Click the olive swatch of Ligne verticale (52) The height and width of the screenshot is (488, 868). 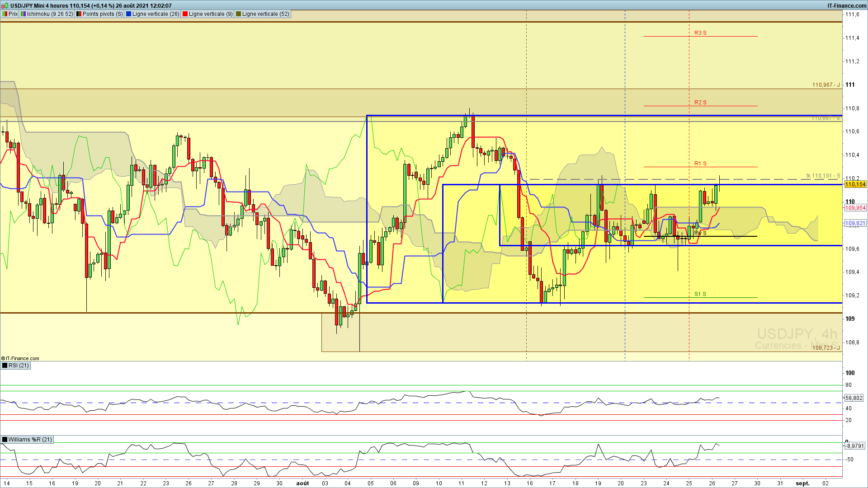(238, 14)
